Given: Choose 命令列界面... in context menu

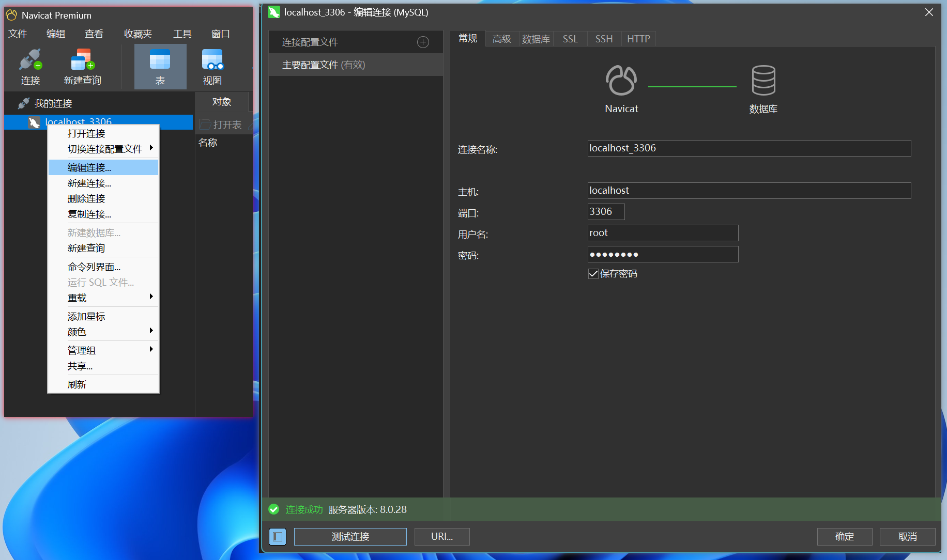Looking at the screenshot, I should click(x=103, y=267).
